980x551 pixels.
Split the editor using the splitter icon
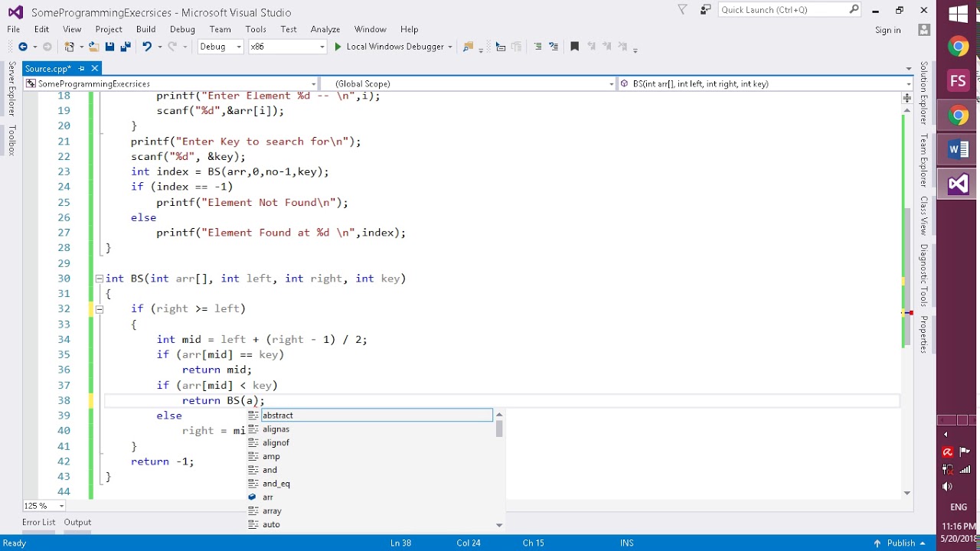[907, 98]
